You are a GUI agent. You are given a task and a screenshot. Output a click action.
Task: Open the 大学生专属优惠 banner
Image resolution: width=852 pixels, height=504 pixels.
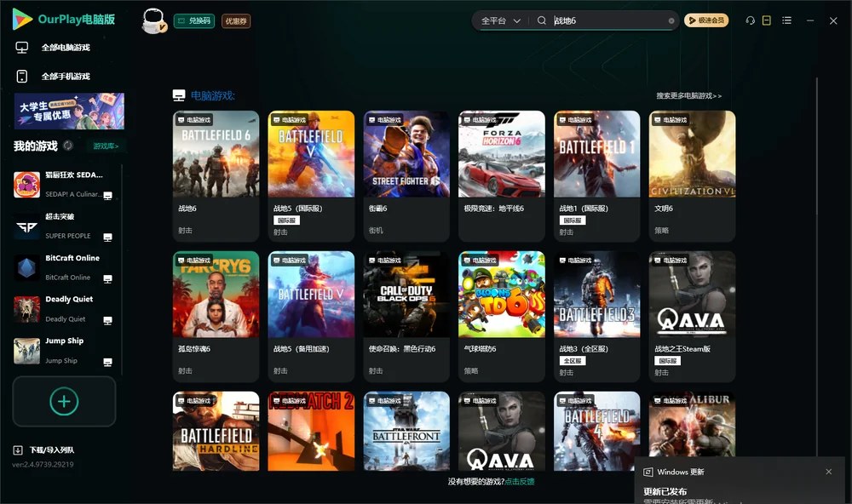(x=69, y=111)
